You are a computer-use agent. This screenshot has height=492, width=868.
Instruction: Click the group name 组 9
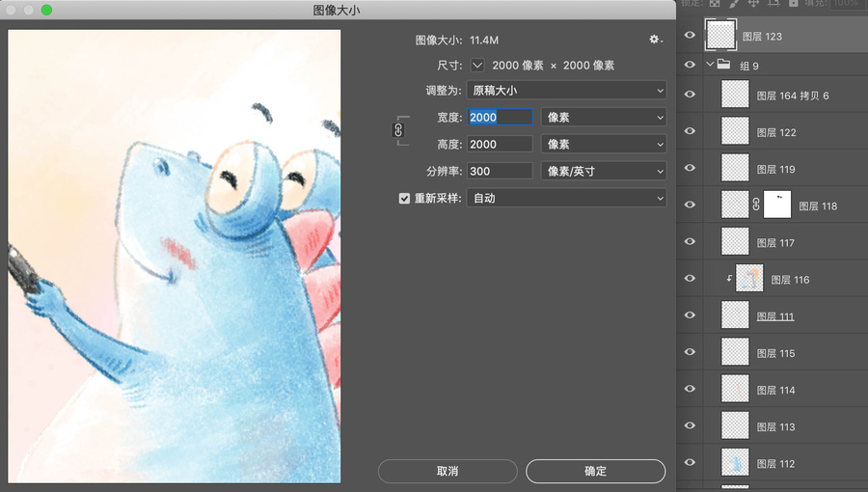749,66
